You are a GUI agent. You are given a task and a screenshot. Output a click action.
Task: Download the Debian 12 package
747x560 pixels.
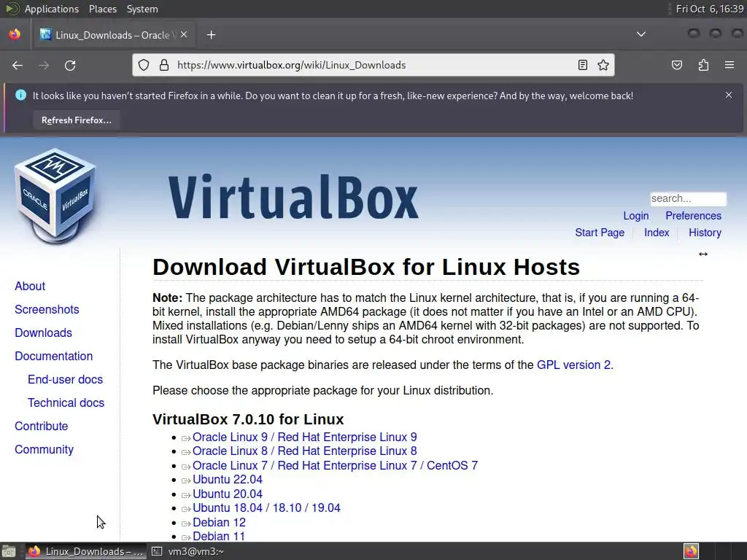219,522
